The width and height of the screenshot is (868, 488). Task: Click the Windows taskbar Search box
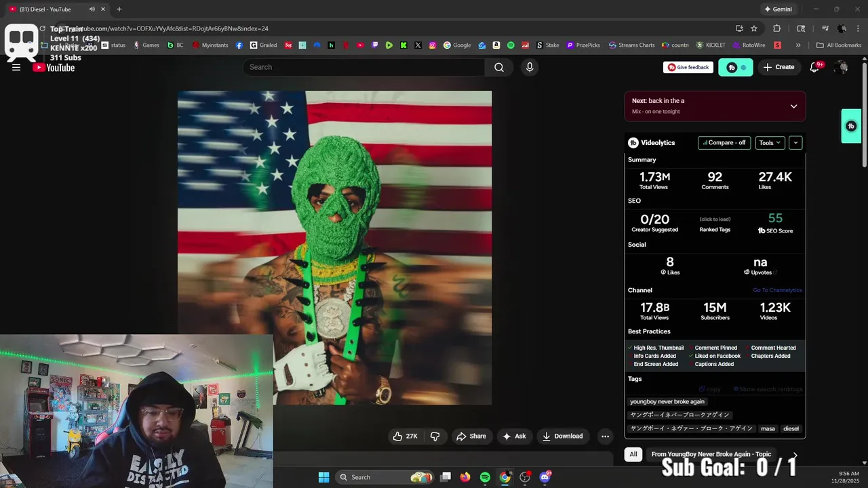coord(385,477)
